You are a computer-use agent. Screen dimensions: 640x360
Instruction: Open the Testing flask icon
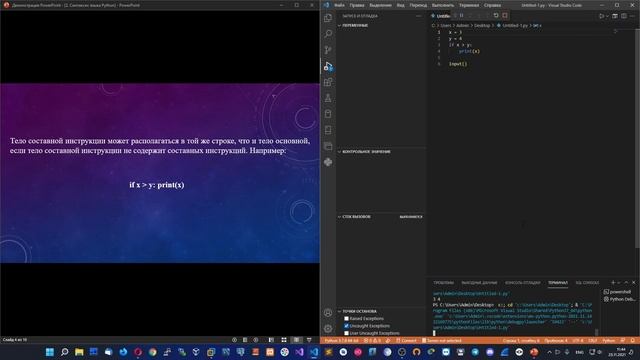(x=328, y=98)
